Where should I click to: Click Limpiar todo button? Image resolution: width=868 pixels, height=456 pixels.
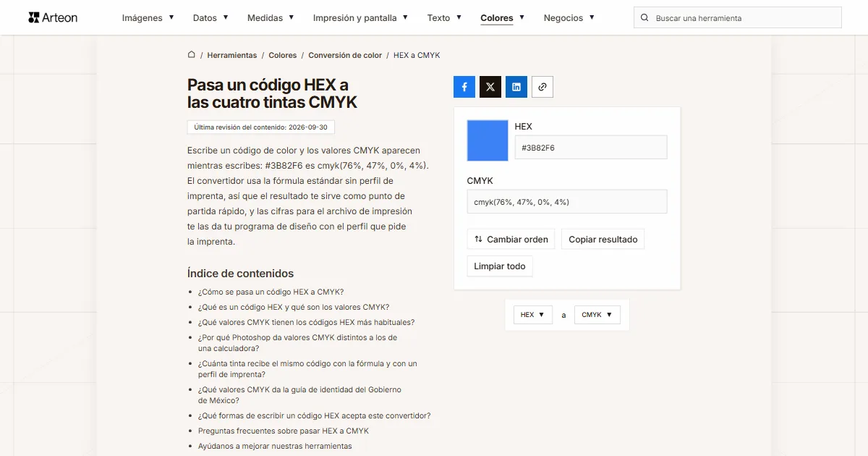[x=500, y=266]
